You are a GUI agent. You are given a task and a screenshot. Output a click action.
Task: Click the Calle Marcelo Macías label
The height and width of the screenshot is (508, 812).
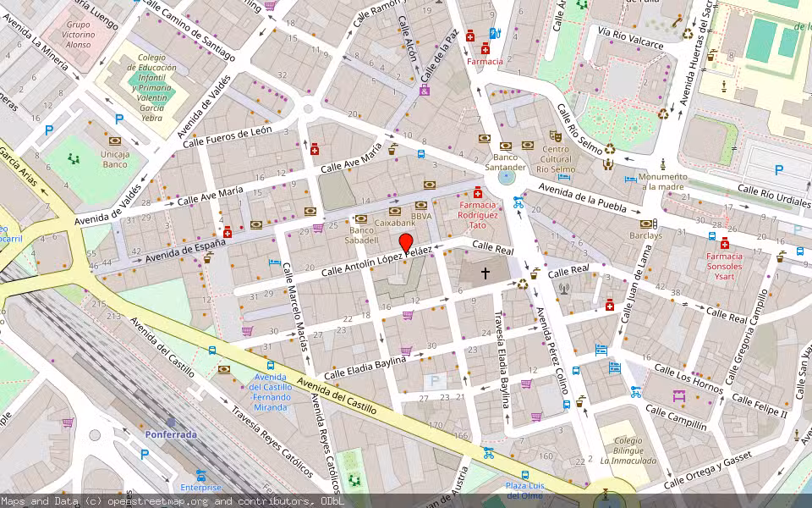[x=296, y=306]
